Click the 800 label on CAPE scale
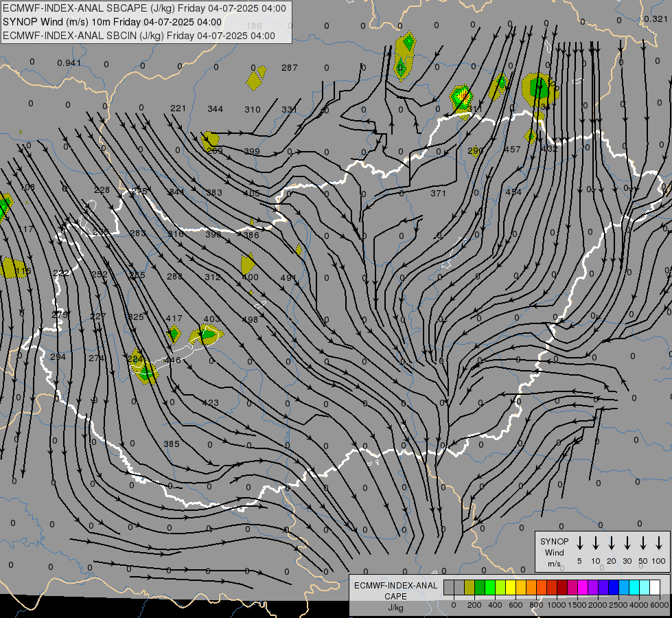 click(x=536, y=605)
